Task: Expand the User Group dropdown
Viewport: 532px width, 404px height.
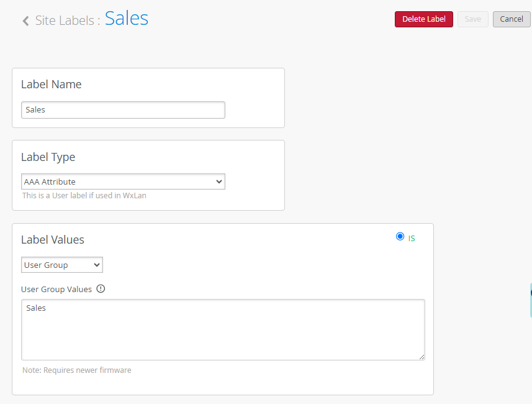Action: pos(61,265)
